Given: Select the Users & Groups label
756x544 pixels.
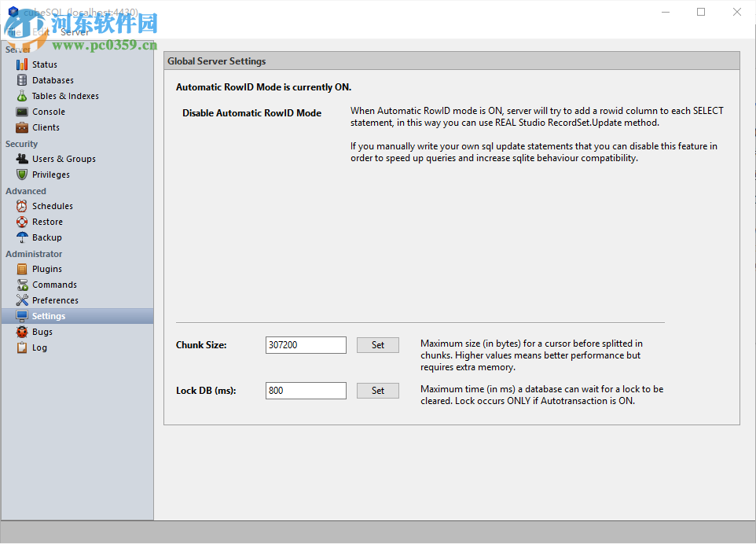Looking at the screenshot, I should click(x=64, y=159).
